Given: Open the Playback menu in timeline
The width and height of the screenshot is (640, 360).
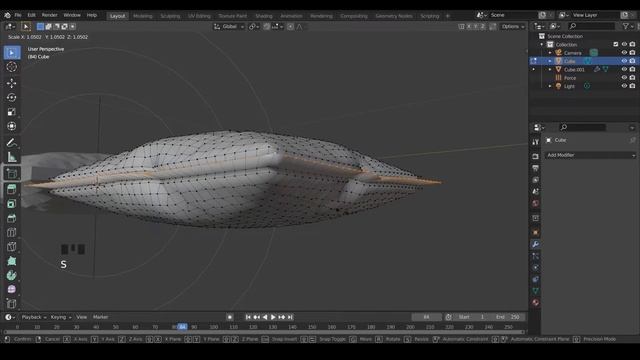Looking at the screenshot, I should pyautogui.click(x=33, y=317).
